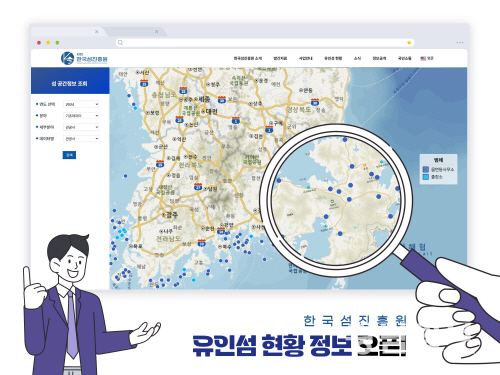Expand the second filter dropdown in sidebar
This screenshot has width=500, height=375.
81,116
